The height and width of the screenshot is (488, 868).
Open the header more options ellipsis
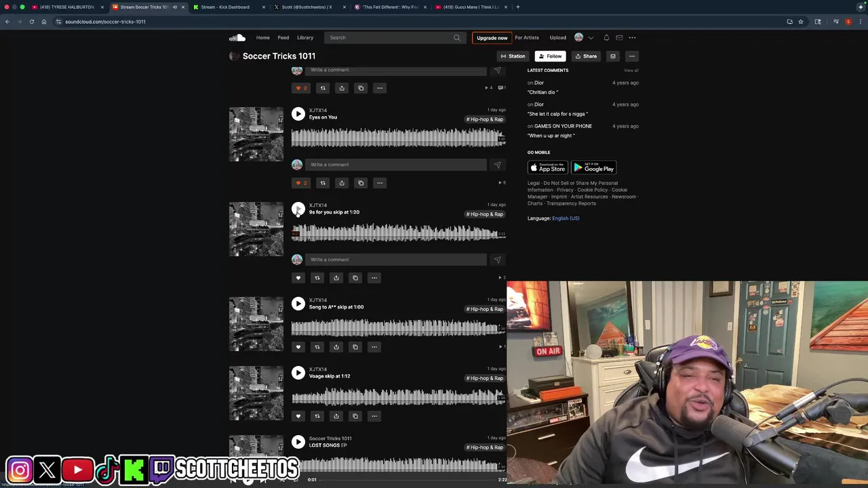click(x=632, y=38)
